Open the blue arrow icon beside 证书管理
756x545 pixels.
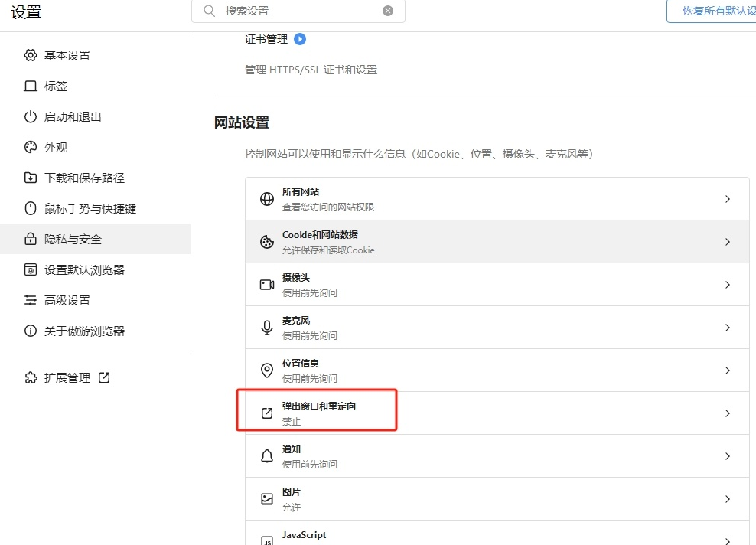(x=298, y=39)
